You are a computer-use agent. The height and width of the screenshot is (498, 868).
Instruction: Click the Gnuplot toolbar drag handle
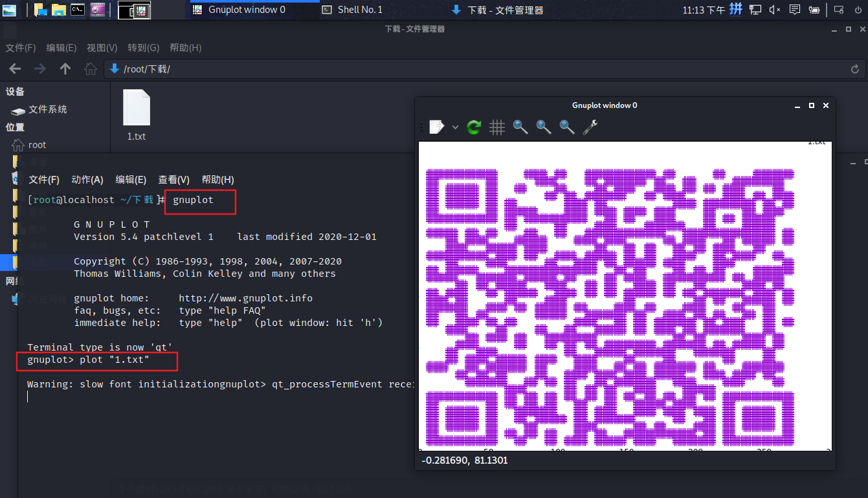[422, 127]
